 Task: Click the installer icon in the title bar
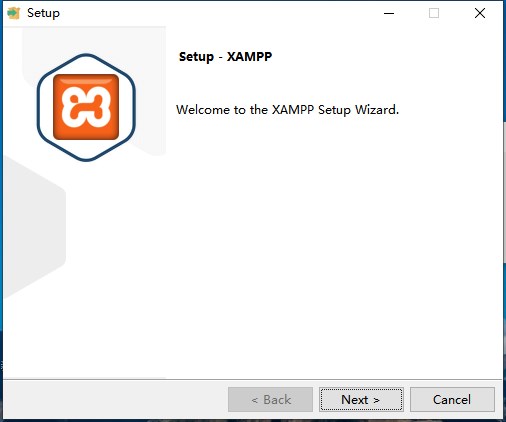[x=14, y=13]
